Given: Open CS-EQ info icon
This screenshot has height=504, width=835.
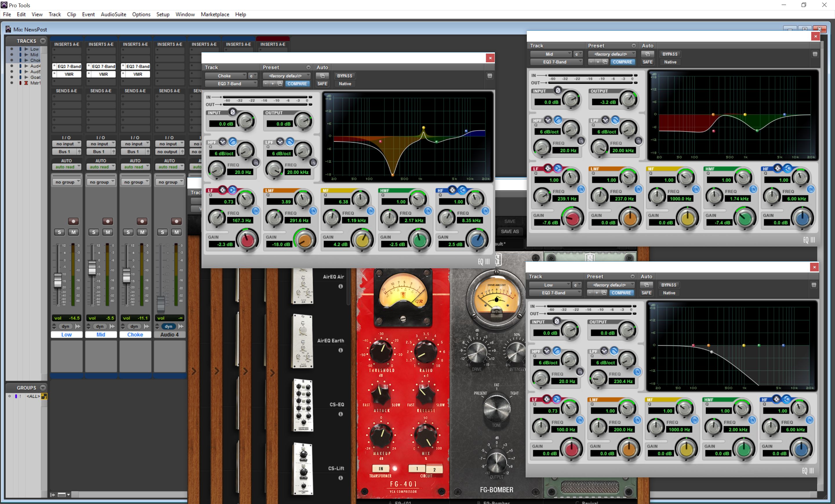Looking at the screenshot, I should [341, 414].
